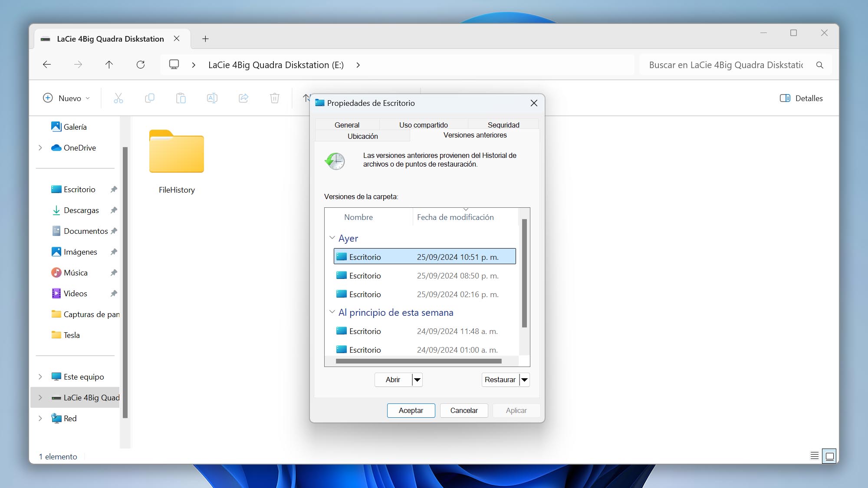Open Capturas de pantalla folder in sidebar
The width and height of the screenshot is (868, 488).
85,314
